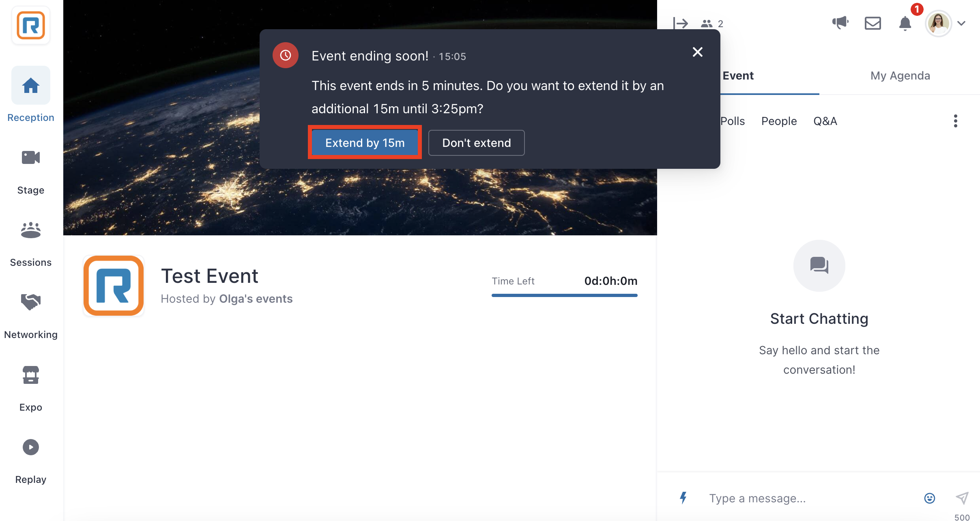Viewport: 980px width, 521px height.
Task: Click the chat bubbles Start Chatting icon
Action: click(819, 266)
